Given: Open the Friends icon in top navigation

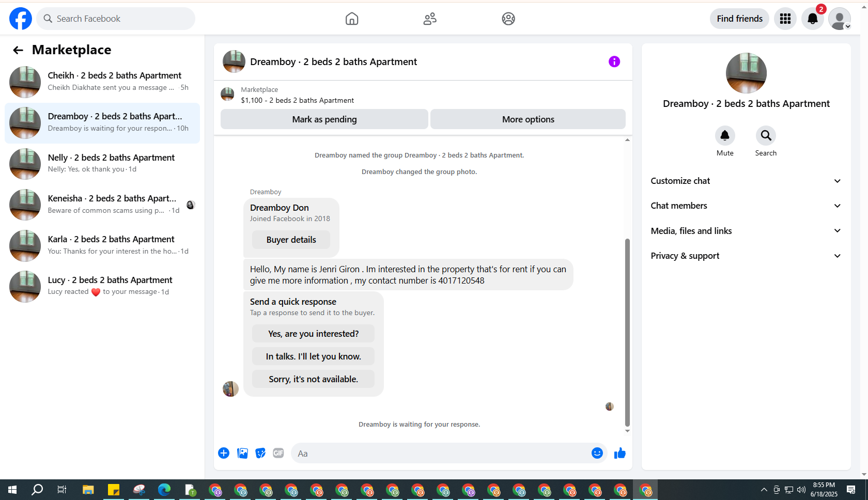Looking at the screenshot, I should coord(430,19).
